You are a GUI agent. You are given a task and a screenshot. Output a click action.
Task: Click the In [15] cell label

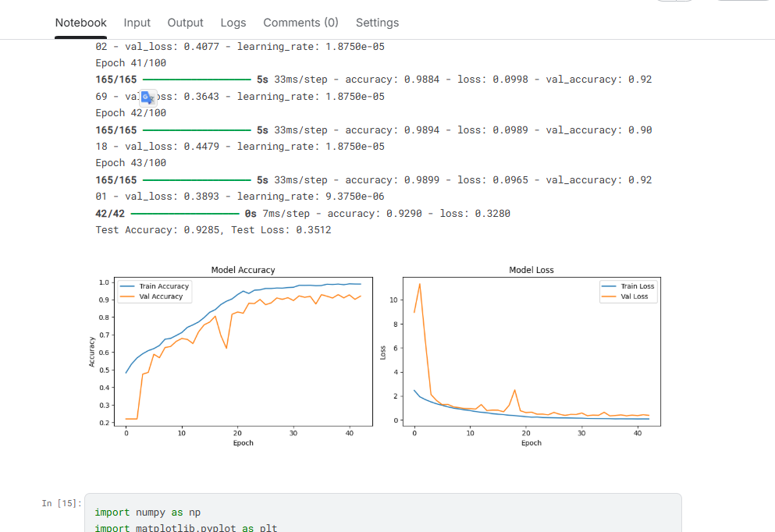coord(61,504)
